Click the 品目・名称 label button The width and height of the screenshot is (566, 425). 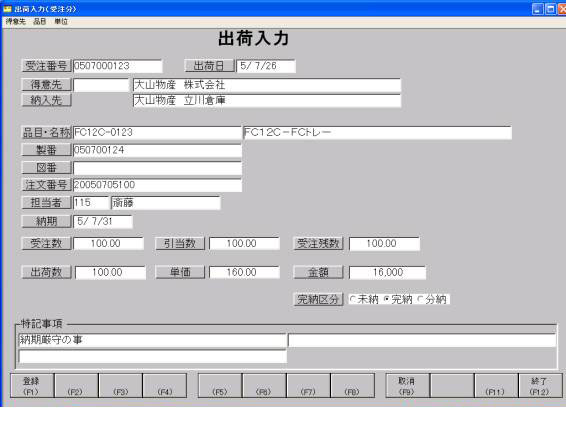46,133
